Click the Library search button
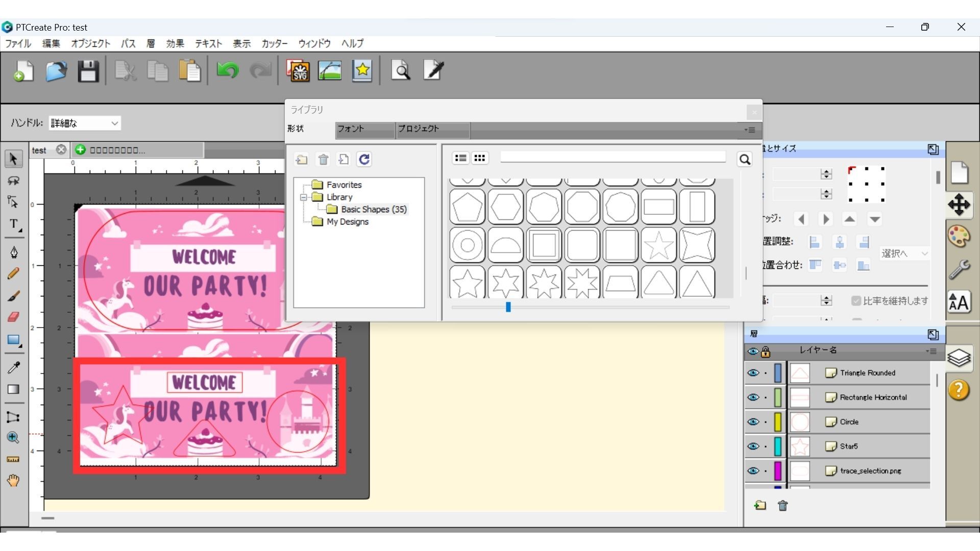This screenshot has width=980, height=551. click(745, 160)
